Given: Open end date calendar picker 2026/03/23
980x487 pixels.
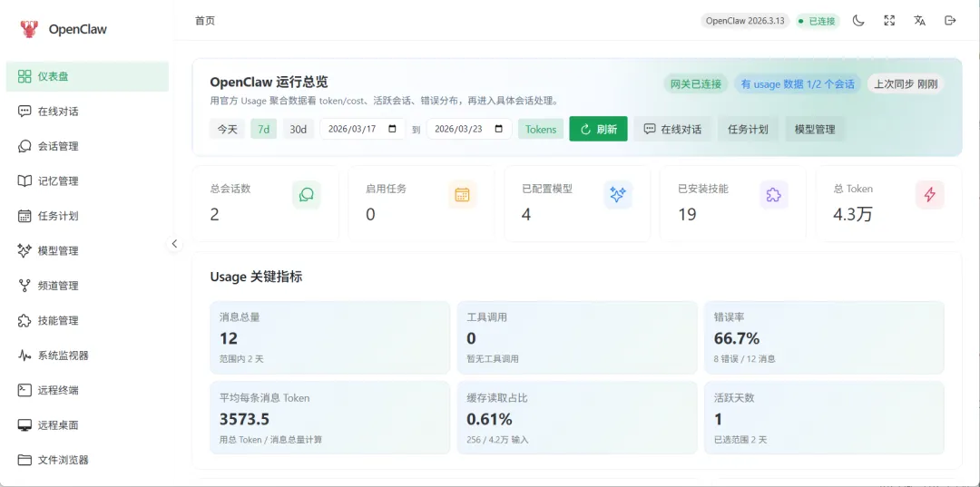Looking at the screenshot, I should pos(499,130).
